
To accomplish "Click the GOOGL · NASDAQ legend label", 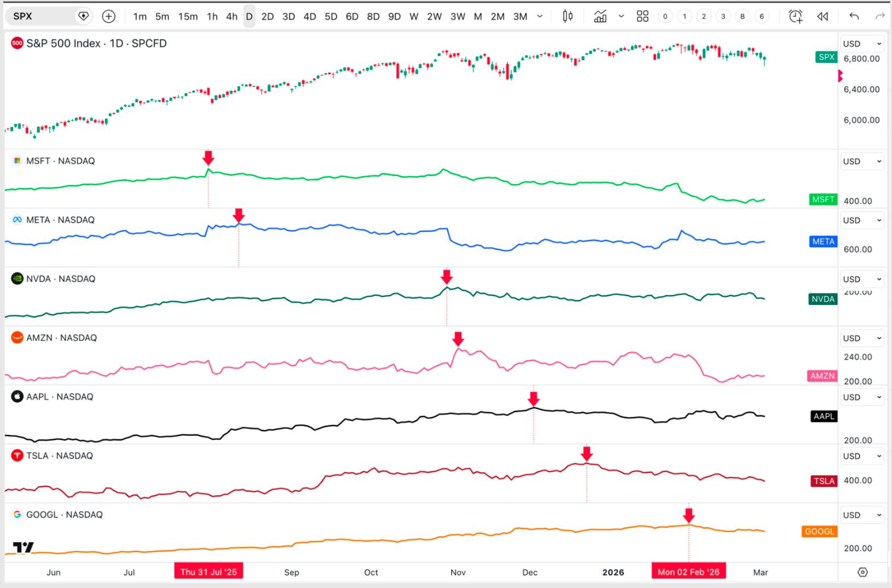I will tap(64, 515).
